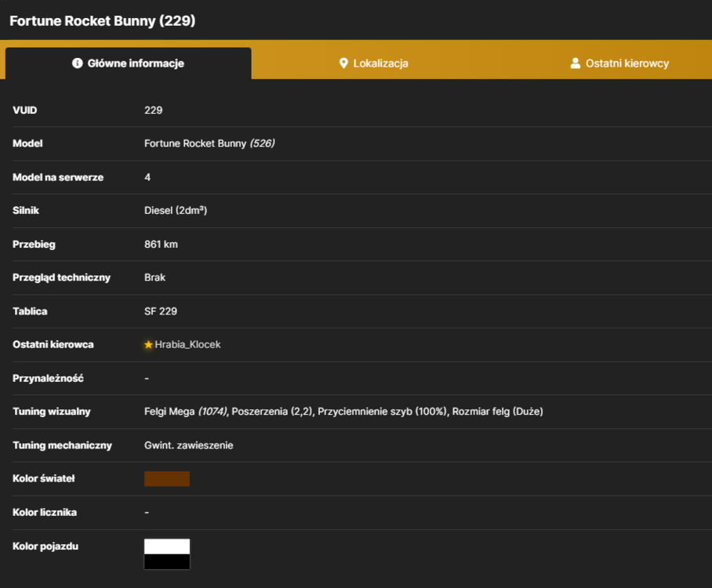Click the model name Fortune Rocket Bunny (526)
Image resolution: width=712 pixels, height=588 pixels.
[x=209, y=143]
